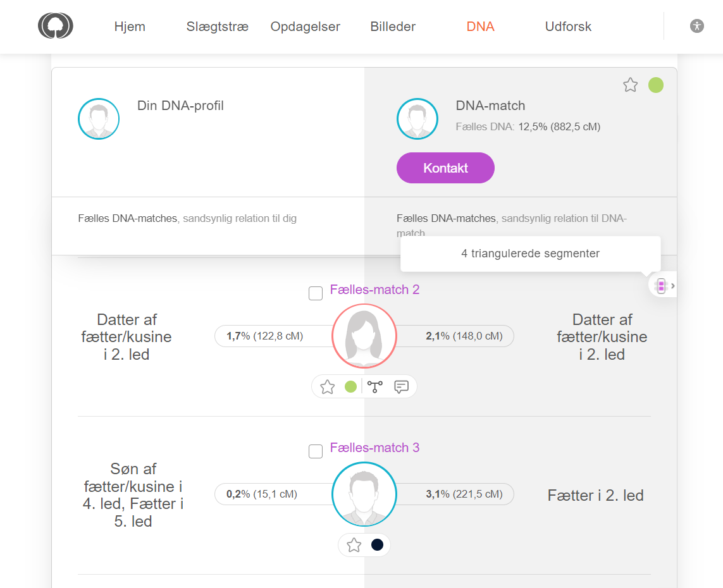Screen dimensions: 723x588
Task: Click the Fælles-match 2 female avatar
Action: 364,336
